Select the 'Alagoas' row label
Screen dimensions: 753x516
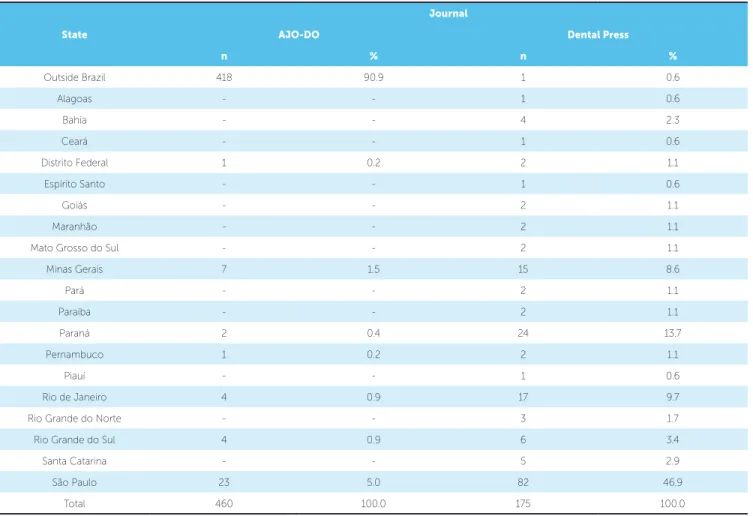74,99
